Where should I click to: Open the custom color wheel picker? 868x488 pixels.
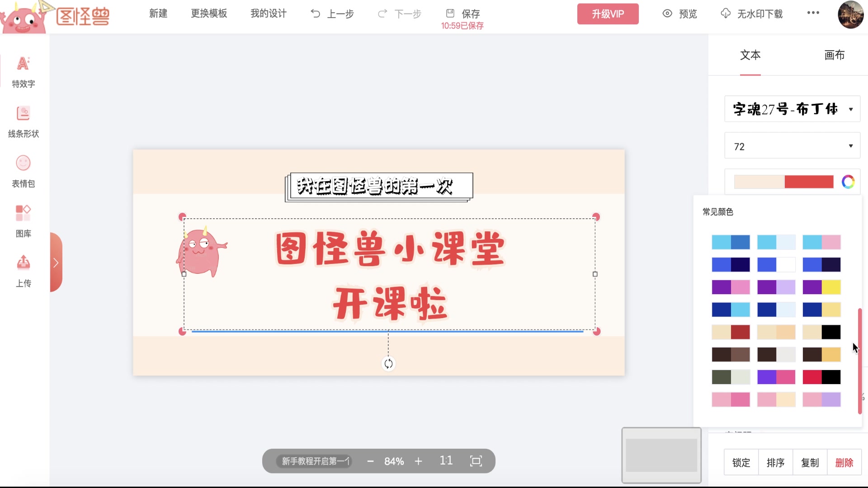pos(848,182)
